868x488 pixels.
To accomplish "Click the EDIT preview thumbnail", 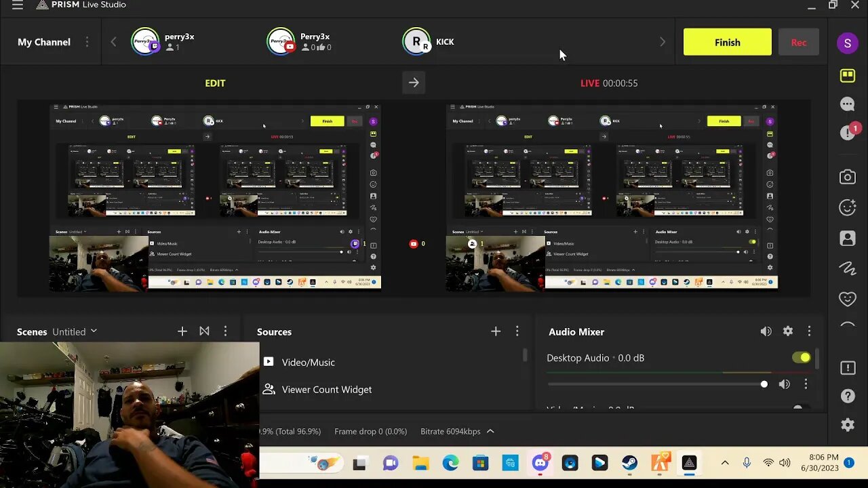I will [215, 197].
